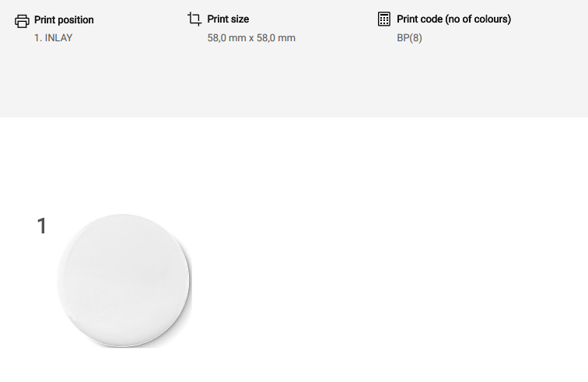The height and width of the screenshot is (382, 588).
Task: Select the Print code heading text
Action: [453, 19]
